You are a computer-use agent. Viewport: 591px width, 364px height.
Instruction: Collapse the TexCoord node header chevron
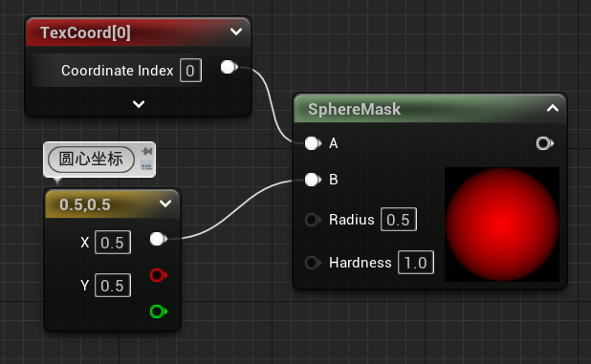tap(236, 32)
